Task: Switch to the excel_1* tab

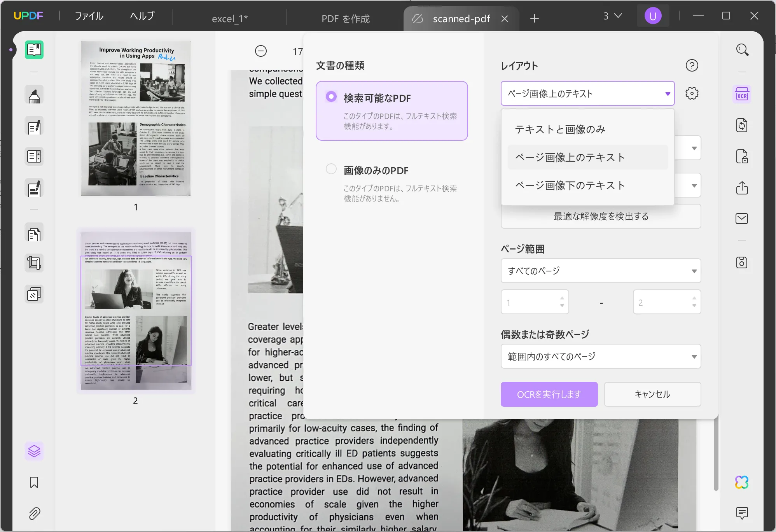Action: [229, 19]
